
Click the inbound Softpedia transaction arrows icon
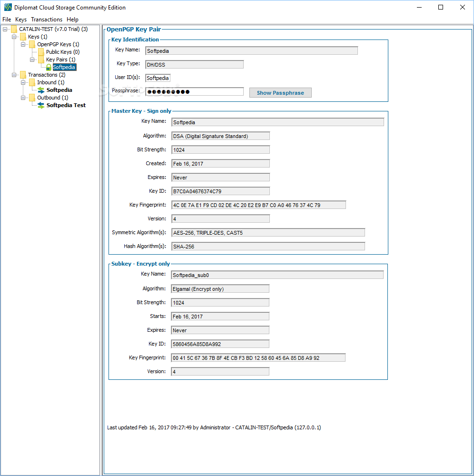tap(41, 90)
